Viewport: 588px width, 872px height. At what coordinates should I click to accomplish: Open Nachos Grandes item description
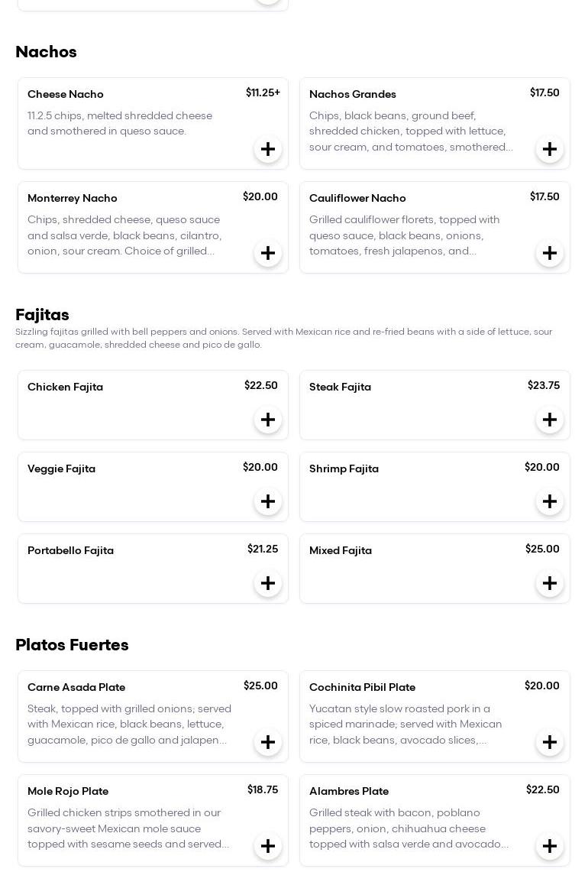411,131
